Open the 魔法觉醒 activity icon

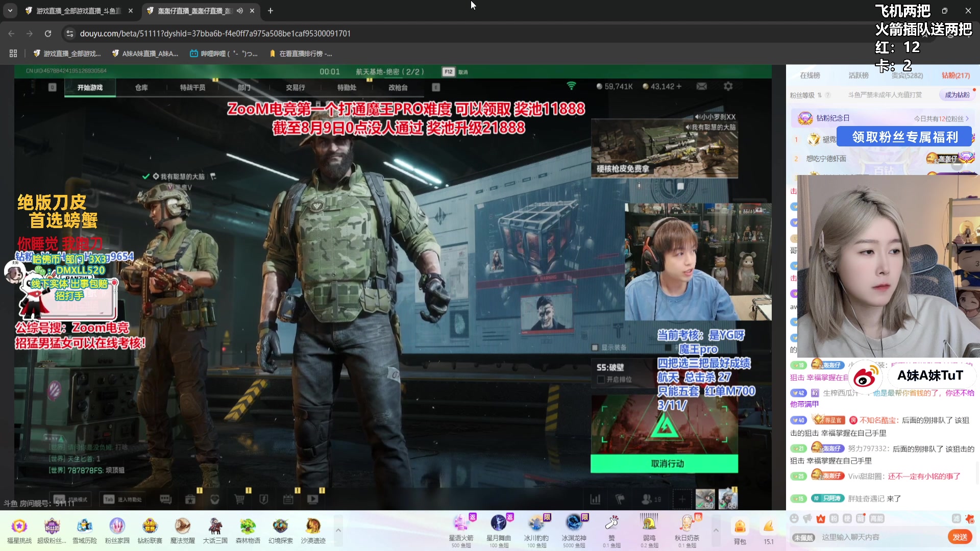point(182,531)
